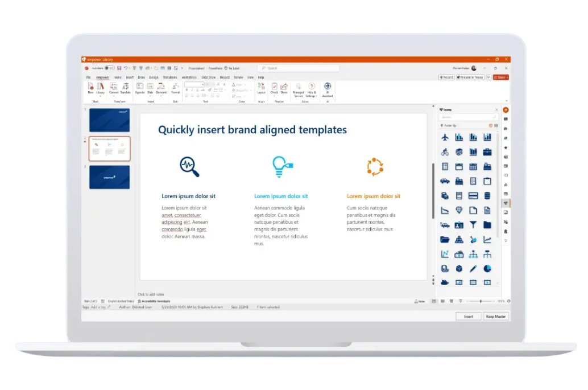Click Accessibility: Investigate in the status bar

[154, 301]
